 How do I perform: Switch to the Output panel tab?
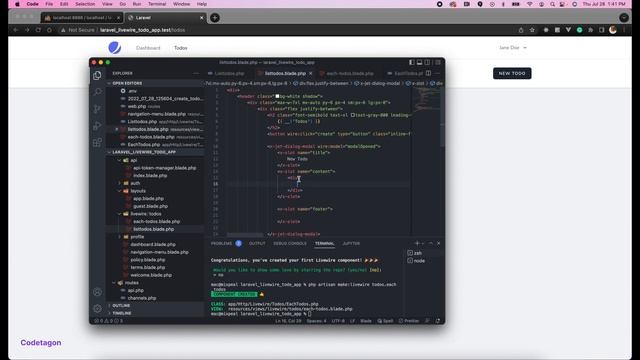point(257,243)
